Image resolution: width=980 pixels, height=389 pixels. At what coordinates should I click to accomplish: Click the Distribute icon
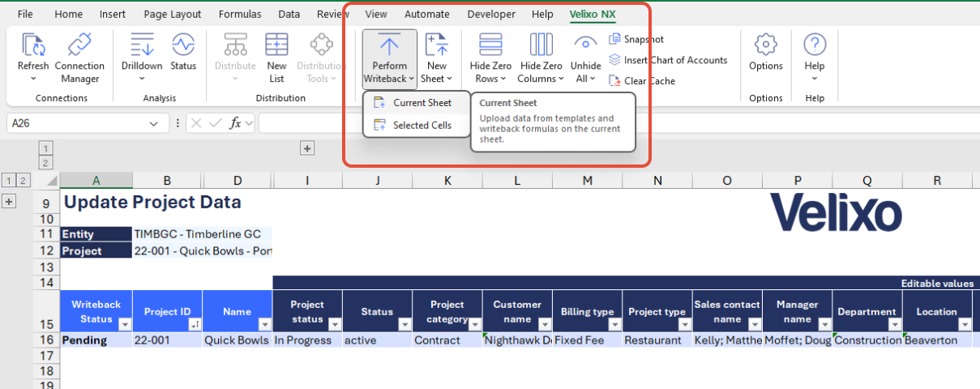pos(235,45)
